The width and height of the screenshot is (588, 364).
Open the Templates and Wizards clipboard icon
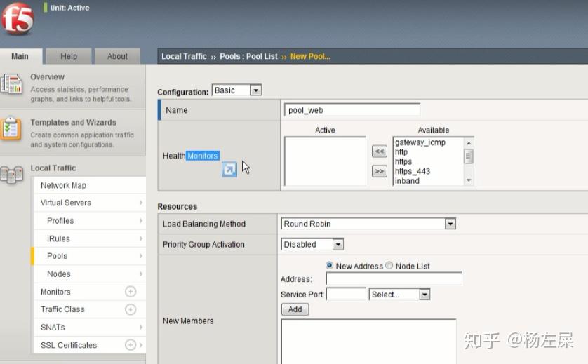(x=11, y=128)
